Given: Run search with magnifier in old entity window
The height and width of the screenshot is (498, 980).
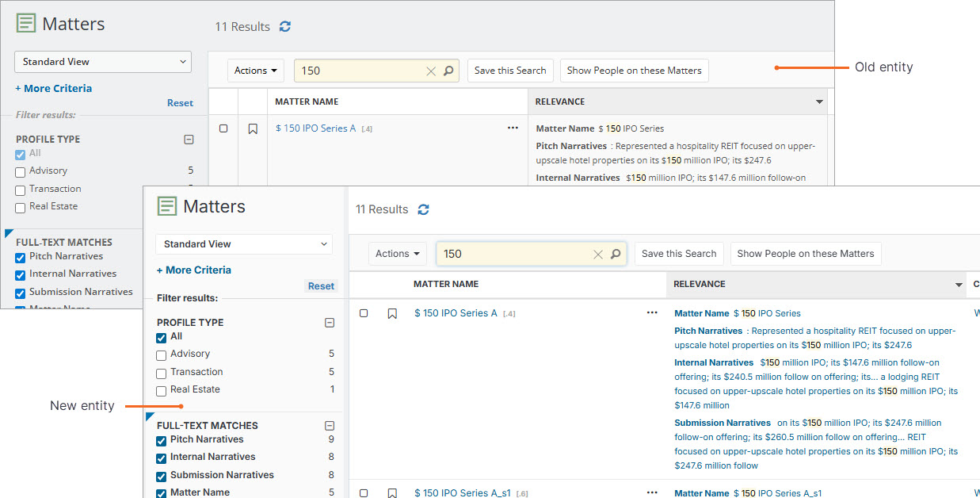Looking at the screenshot, I should [448, 71].
